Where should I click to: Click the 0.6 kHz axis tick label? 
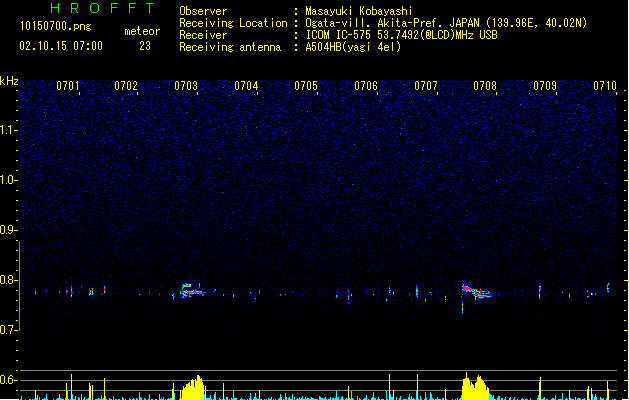pyautogui.click(x=8, y=380)
